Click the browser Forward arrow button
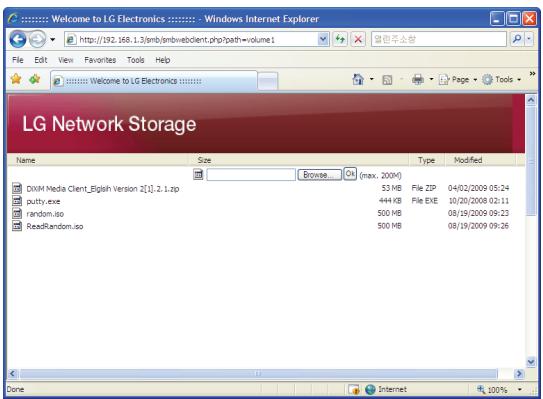 (x=37, y=39)
